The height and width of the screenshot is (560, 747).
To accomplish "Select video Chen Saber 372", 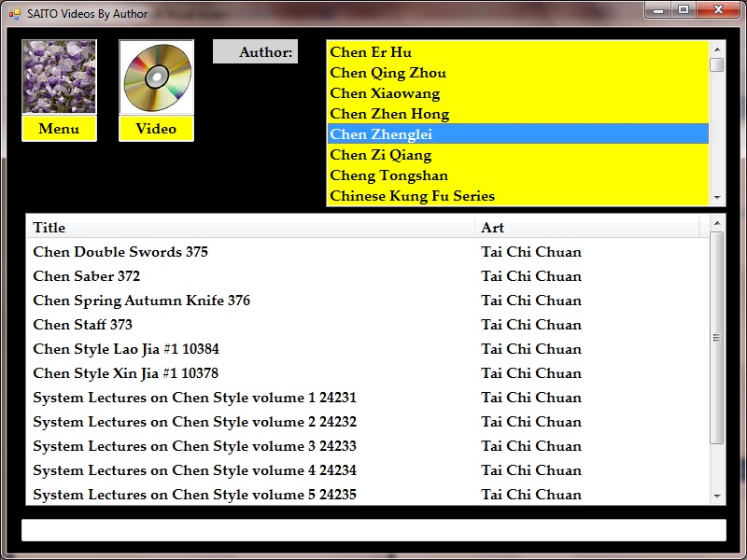I will click(x=368, y=275).
